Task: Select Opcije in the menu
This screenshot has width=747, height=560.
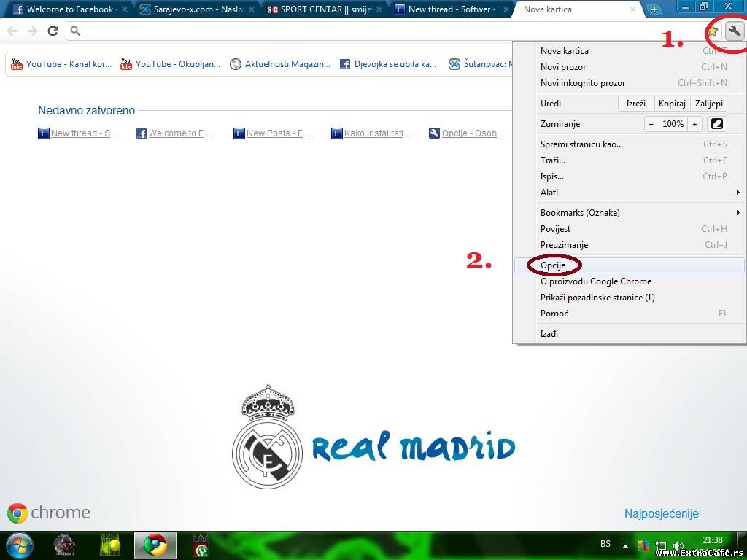Action: click(630, 265)
